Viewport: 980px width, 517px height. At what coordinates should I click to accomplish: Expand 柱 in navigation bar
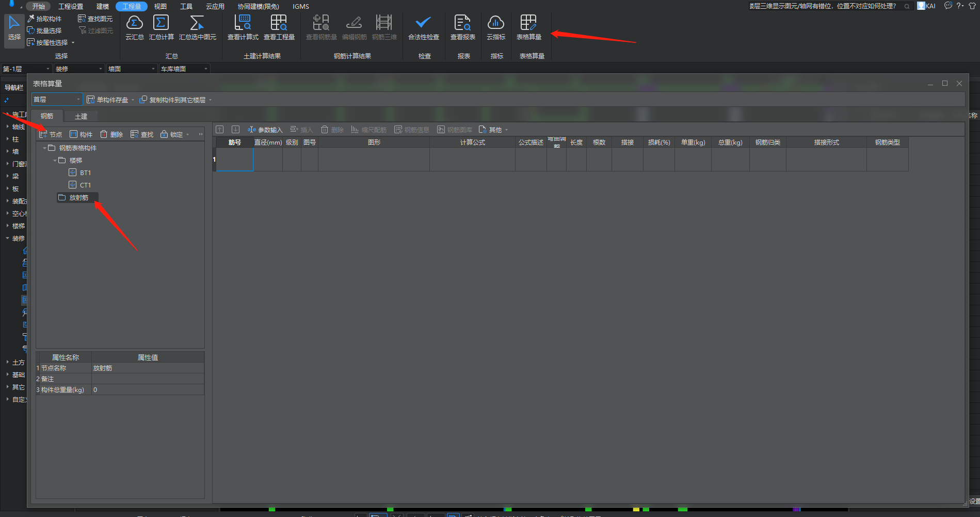pyautogui.click(x=7, y=139)
